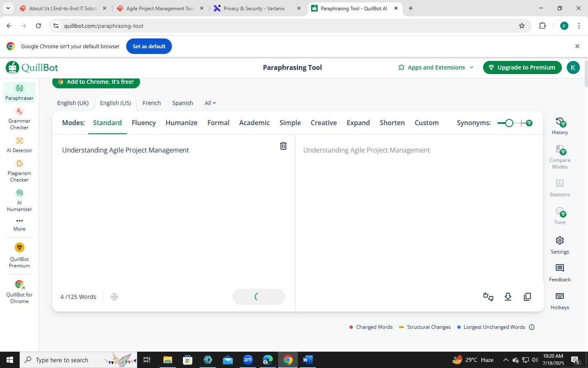Show More tools in sidebar

(19, 224)
